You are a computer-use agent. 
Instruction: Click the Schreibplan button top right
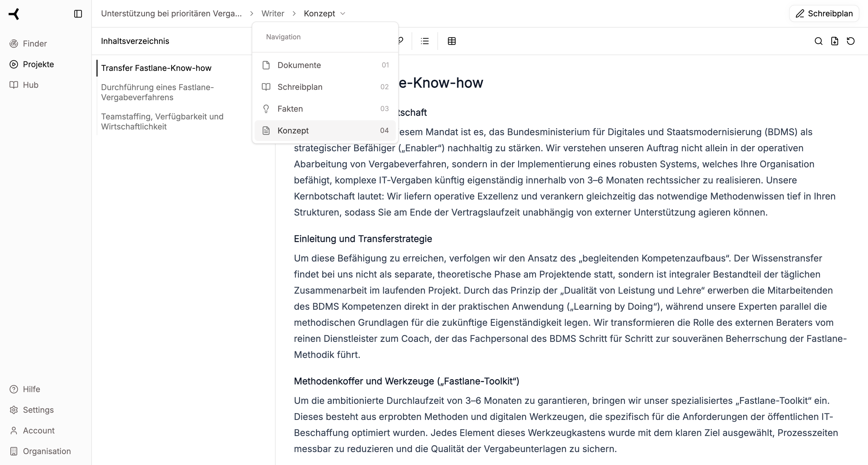coord(824,13)
